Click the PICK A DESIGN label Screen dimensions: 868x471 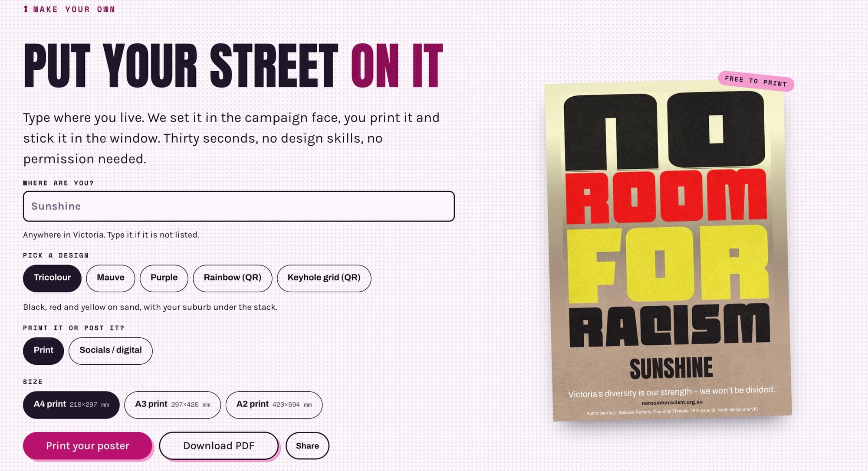click(56, 255)
